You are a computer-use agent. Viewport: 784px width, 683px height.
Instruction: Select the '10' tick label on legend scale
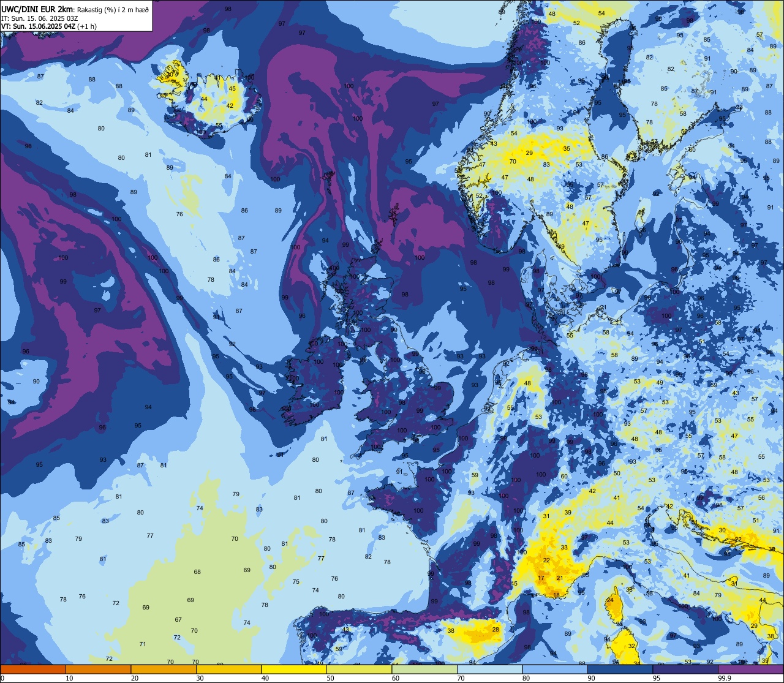[x=69, y=678]
